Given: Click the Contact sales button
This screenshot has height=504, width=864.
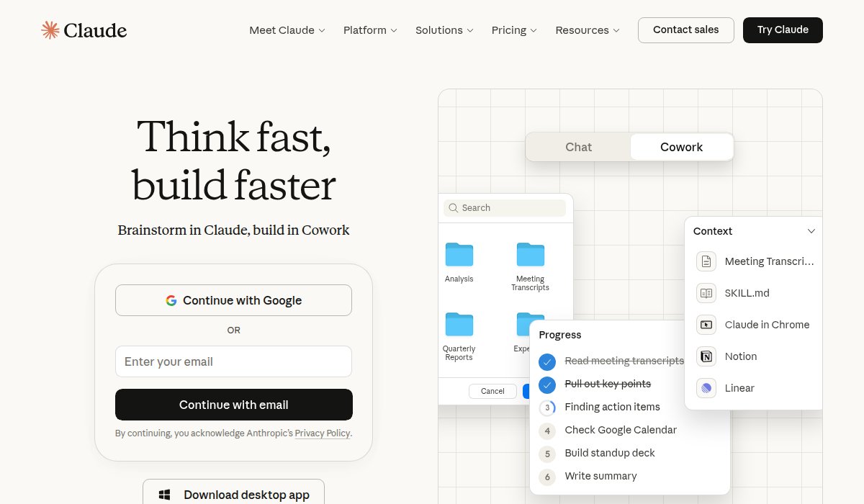Looking at the screenshot, I should coord(685,30).
